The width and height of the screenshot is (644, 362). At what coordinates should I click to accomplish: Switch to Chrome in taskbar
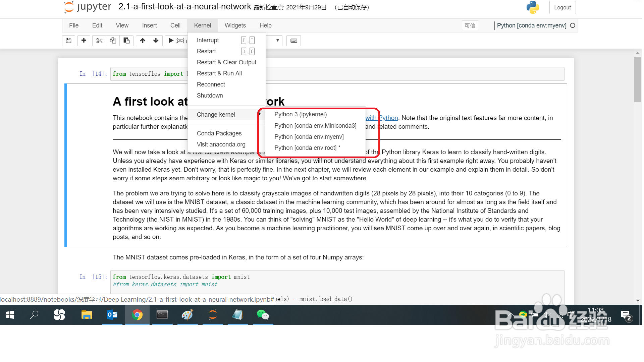[137, 315]
